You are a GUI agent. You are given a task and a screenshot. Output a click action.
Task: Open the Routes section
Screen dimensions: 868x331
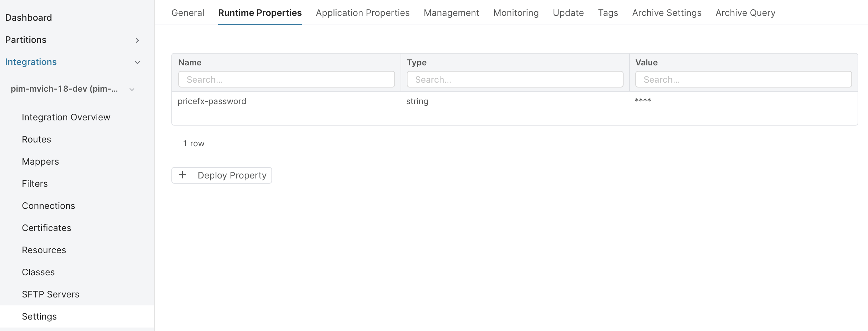tap(36, 139)
